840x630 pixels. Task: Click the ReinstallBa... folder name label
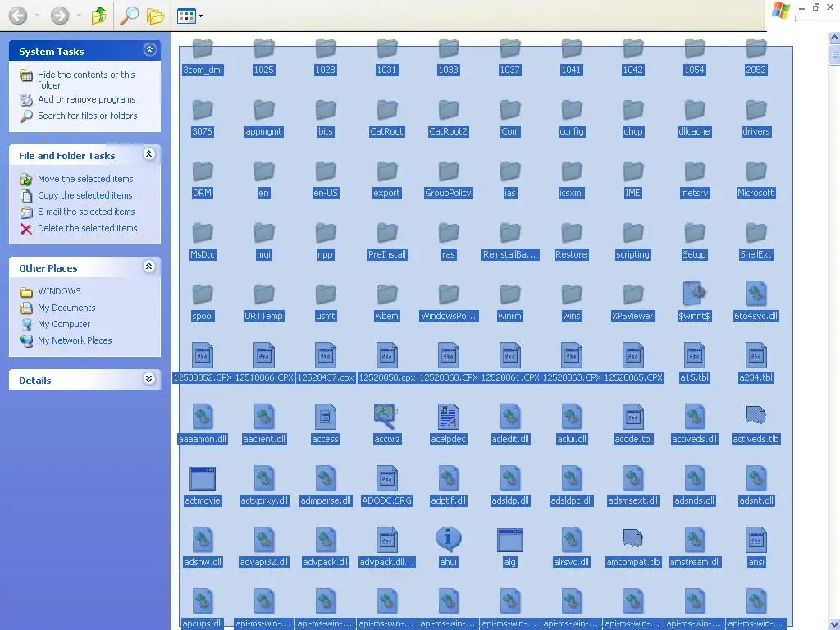coord(509,254)
